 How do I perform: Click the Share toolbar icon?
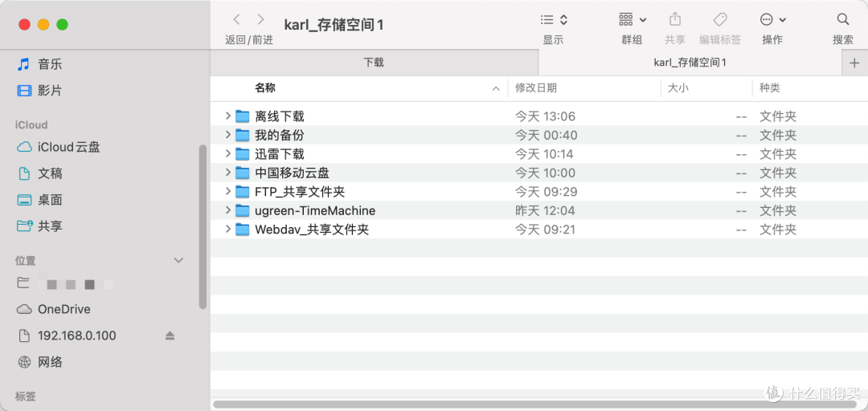tap(675, 19)
